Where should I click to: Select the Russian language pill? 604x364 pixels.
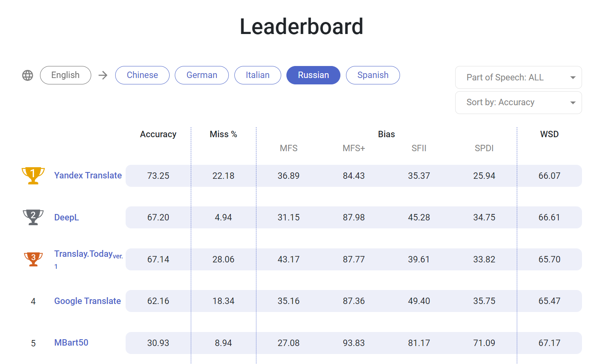click(x=313, y=75)
